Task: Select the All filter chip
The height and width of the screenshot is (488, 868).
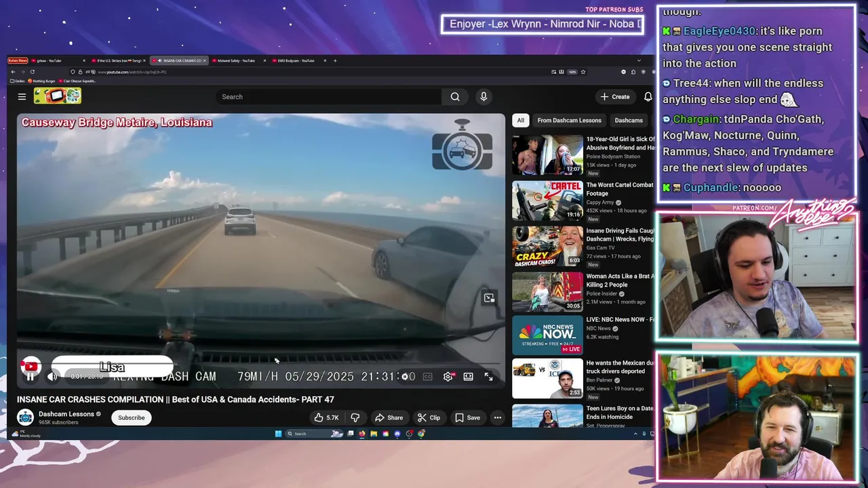Action: pyautogui.click(x=521, y=121)
